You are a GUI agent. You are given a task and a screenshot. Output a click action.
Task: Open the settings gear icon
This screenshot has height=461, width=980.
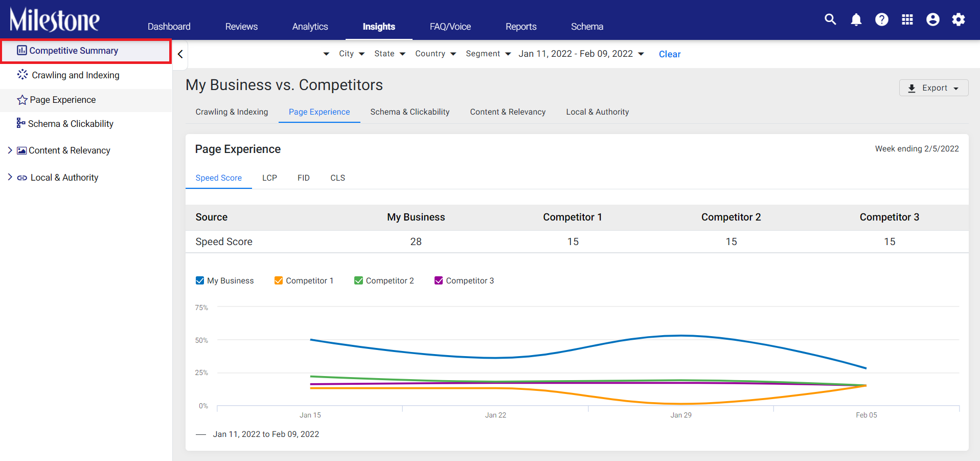point(958,19)
